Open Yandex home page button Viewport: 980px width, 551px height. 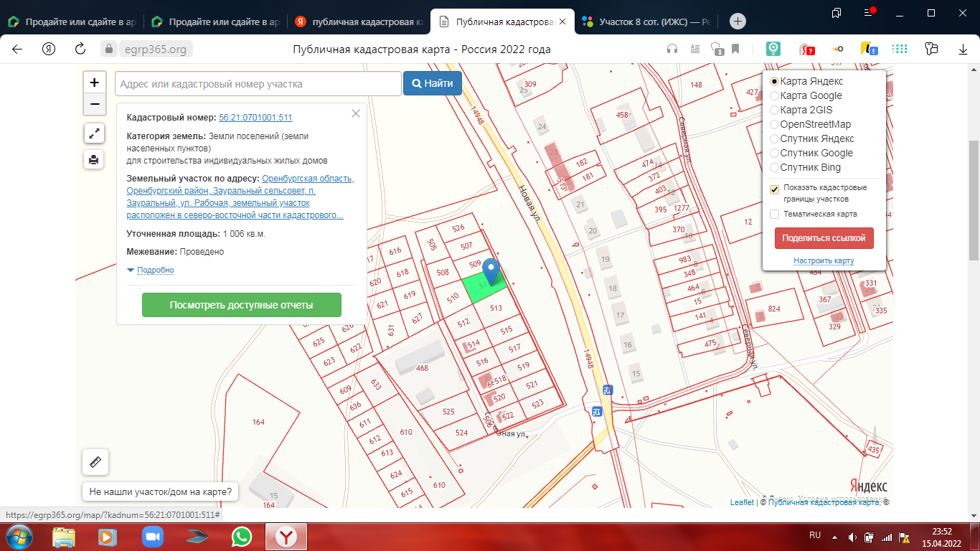(49, 50)
